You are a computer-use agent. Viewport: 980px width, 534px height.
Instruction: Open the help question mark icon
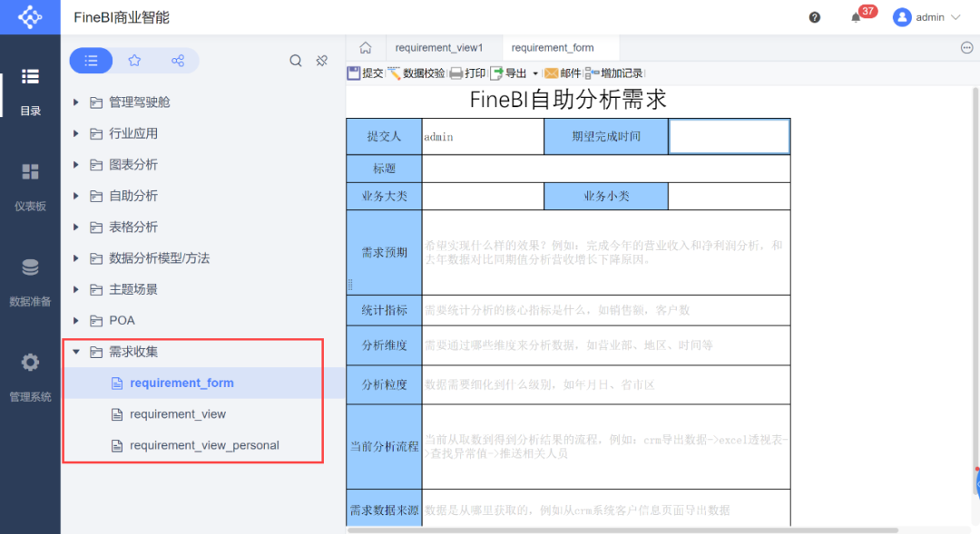click(814, 17)
